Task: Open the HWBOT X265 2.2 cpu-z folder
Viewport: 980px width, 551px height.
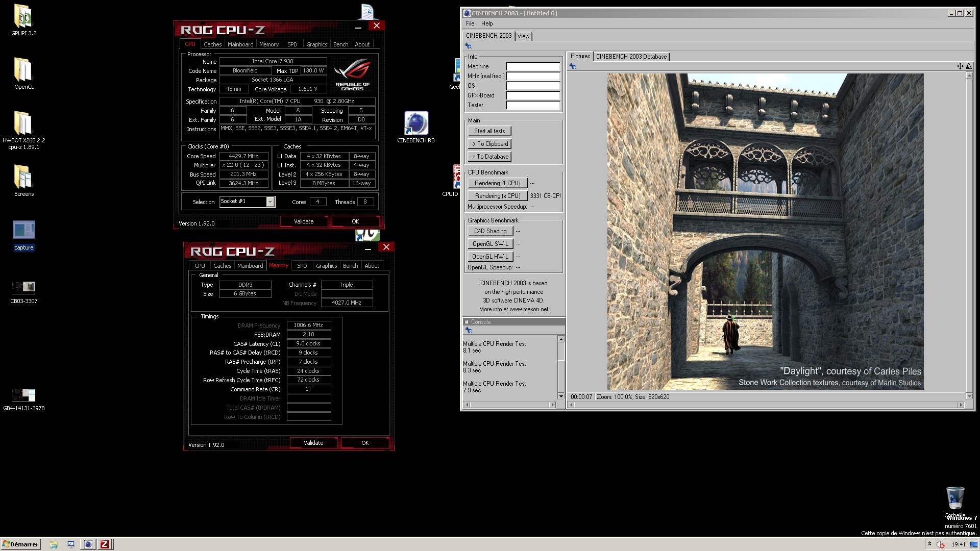Action: pos(23,131)
